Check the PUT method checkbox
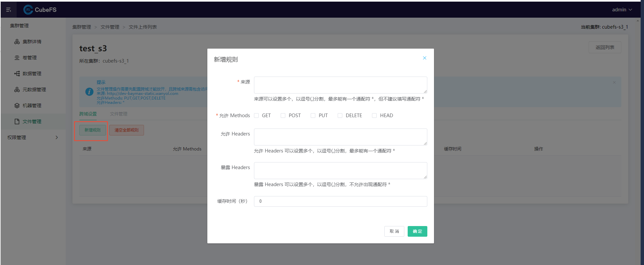Viewport: 644px width, 265px height. pyautogui.click(x=313, y=116)
